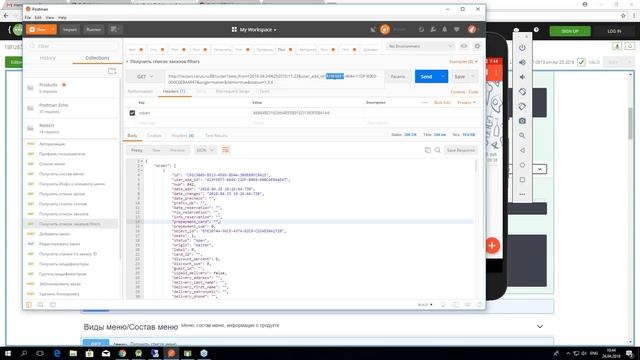Open Postman console icon in status bar
The height and width of the screenshot is (360, 640).
pos(53,304)
